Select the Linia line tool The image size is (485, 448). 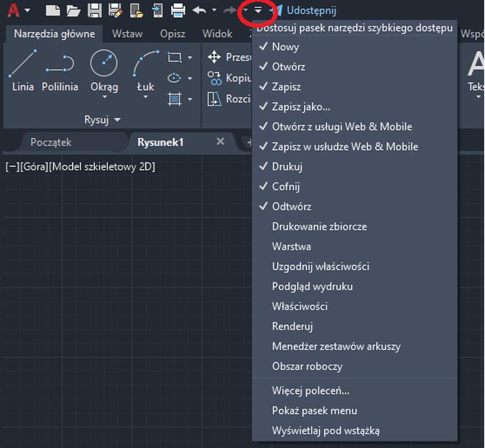tap(23, 71)
